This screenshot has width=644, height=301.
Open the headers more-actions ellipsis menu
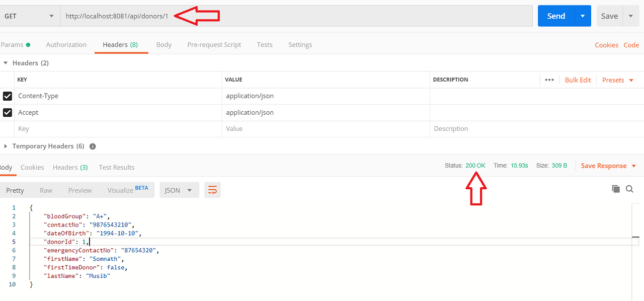[549, 80]
